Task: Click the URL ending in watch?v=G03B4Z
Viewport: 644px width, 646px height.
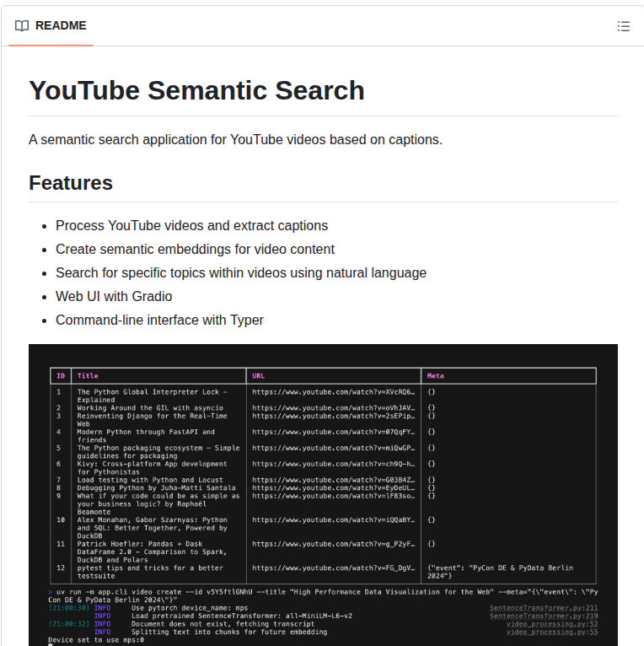Action: pyautogui.click(x=334, y=480)
